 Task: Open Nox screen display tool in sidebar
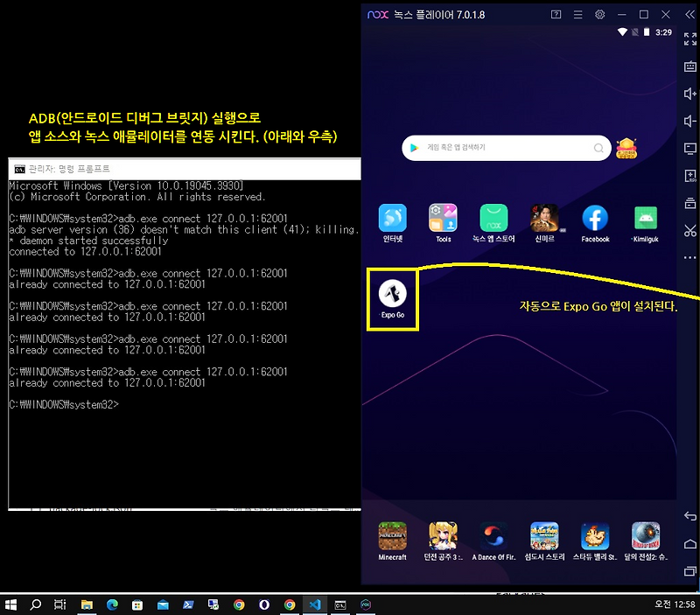pos(689,148)
